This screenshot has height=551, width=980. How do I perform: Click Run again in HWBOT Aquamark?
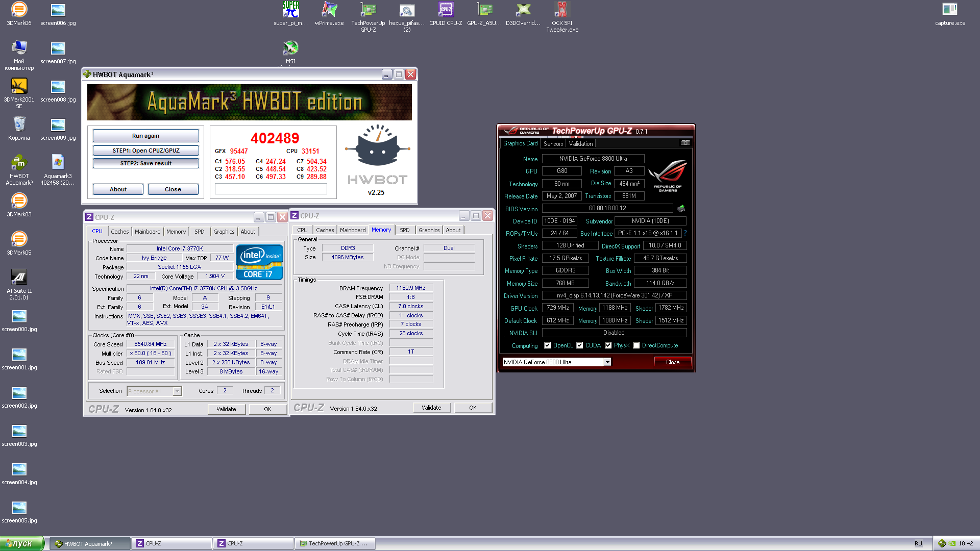(145, 136)
